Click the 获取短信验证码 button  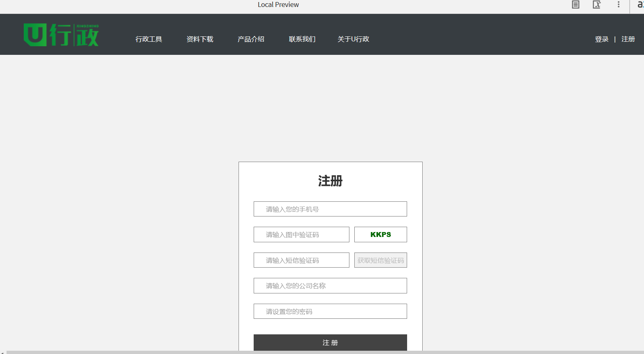coord(381,260)
